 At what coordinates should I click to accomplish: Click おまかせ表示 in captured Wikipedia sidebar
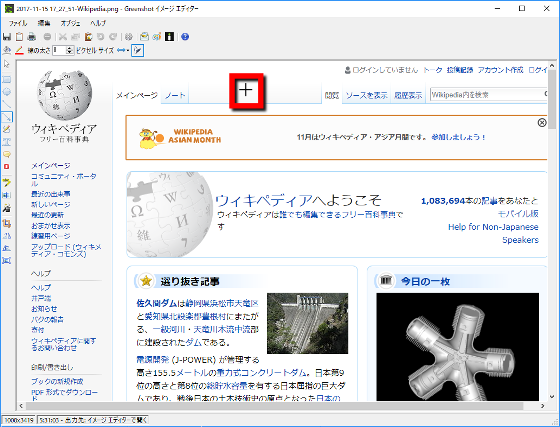(x=50, y=226)
